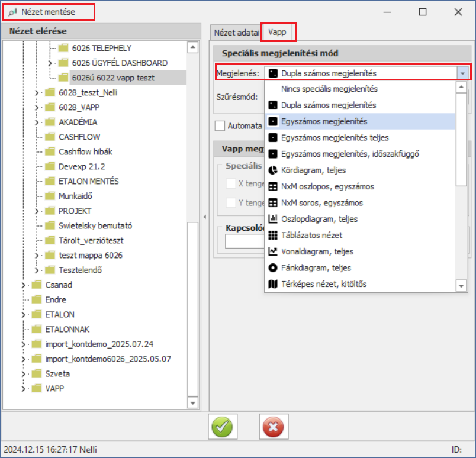Toggle the Automata checkbox

click(220, 125)
